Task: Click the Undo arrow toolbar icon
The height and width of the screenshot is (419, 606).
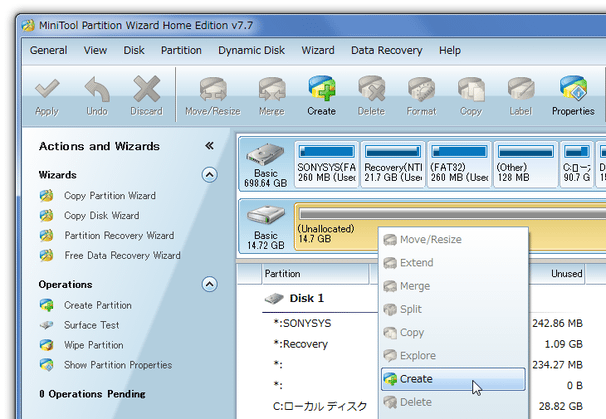Action: pyautogui.click(x=97, y=90)
